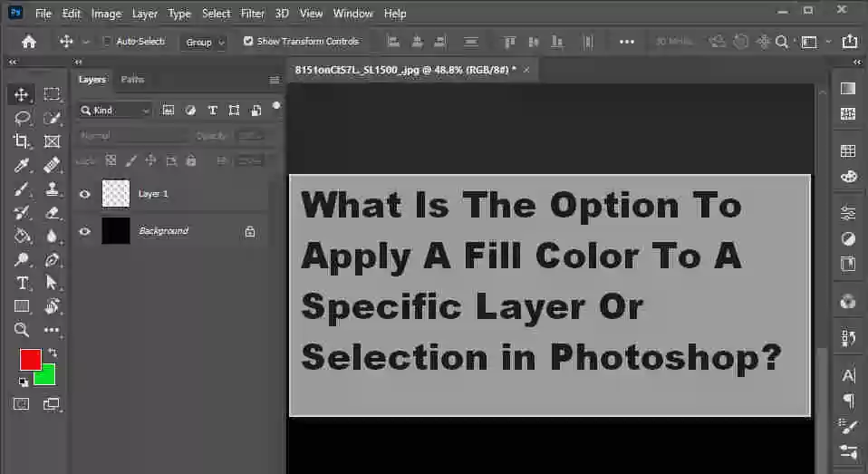Select the Move tool in the toolbox
Screen dimensions: 868x474
tap(21, 94)
